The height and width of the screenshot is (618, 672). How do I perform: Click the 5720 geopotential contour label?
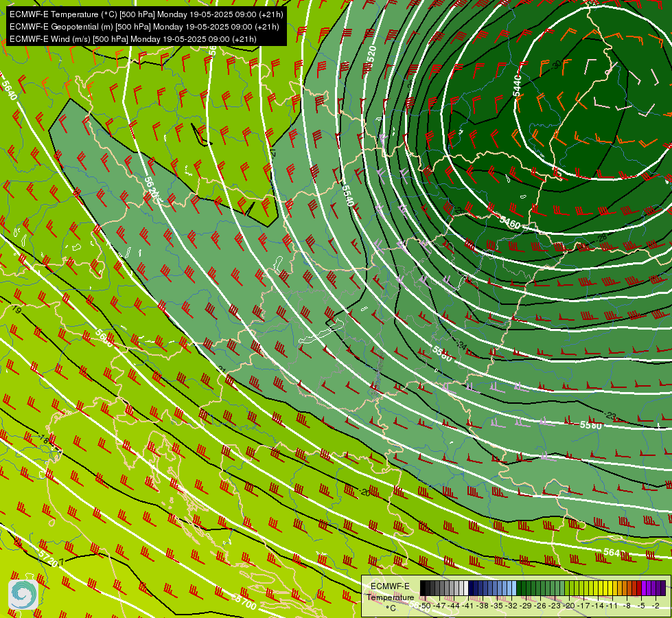pyautogui.click(x=47, y=558)
